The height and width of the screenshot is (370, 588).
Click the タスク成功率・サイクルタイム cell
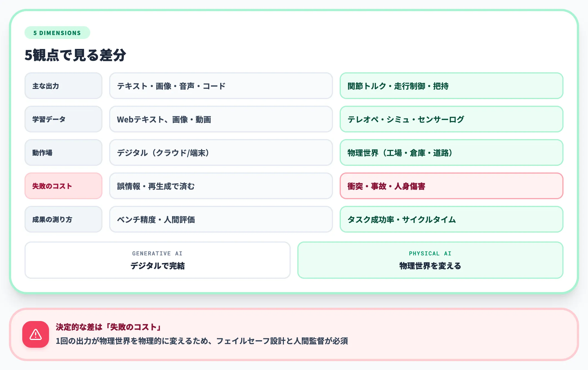coord(452,219)
